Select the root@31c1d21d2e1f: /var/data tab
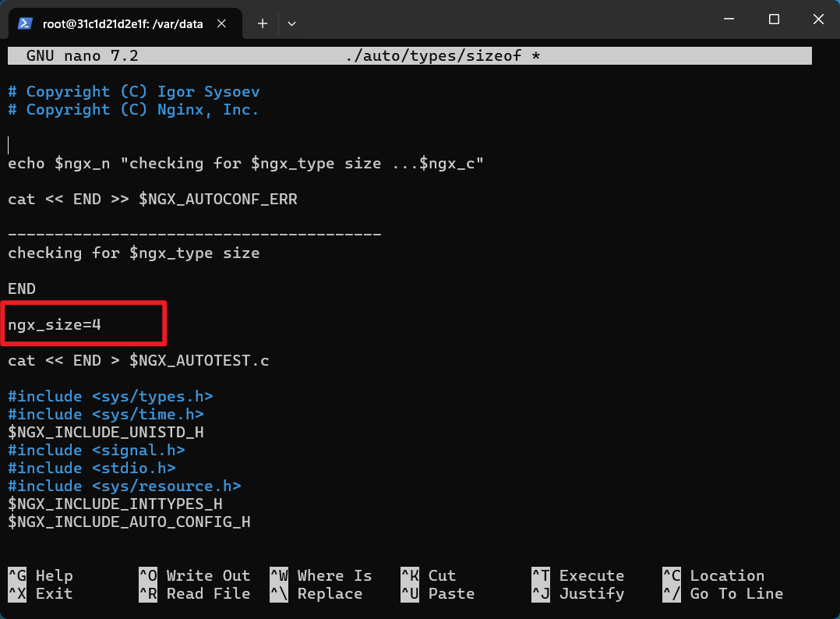This screenshot has height=619, width=840. (x=125, y=23)
